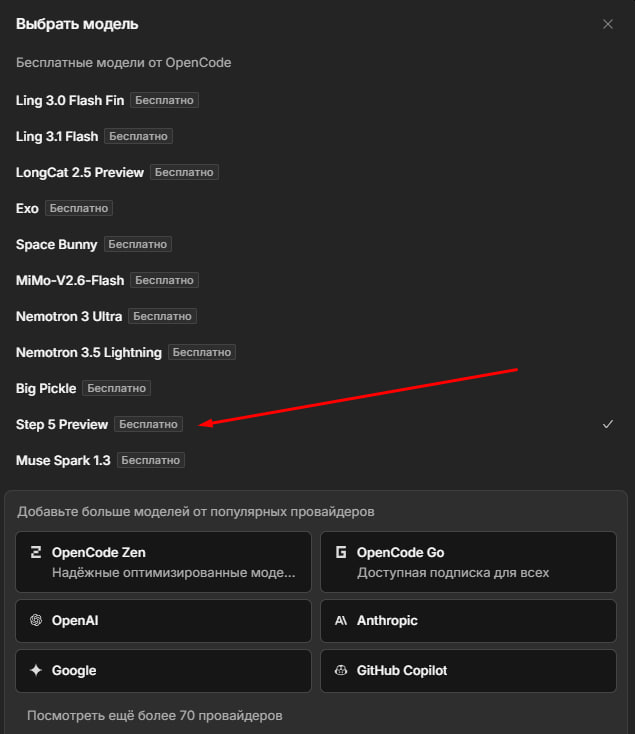The image size is (635, 734).
Task: Click the OpenCode Zen logo icon
Action: [x=36, y=552]
